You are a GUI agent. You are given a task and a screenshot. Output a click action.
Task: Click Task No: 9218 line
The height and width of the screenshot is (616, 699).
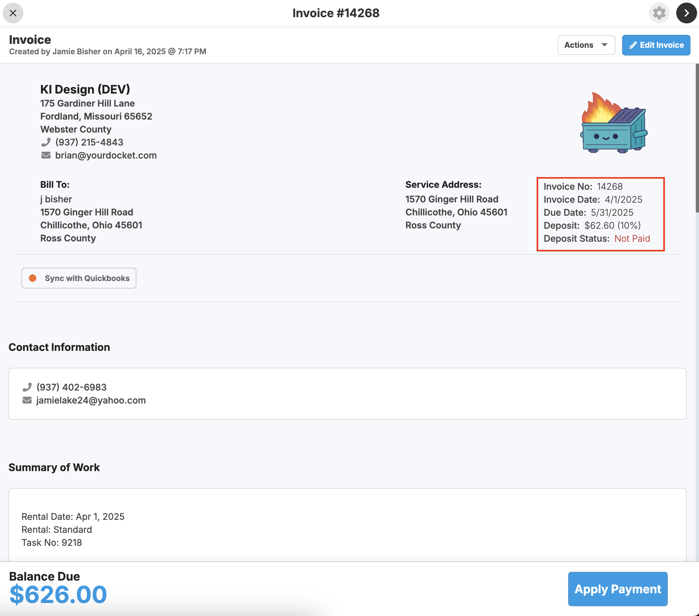[52, 543]
